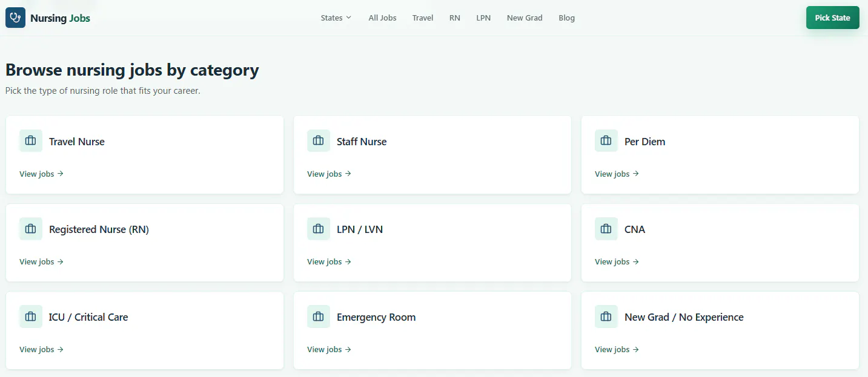Follow View jobs under ICU / Critical Care
Image resolution: width=868 pixels, height=377 pixels.
point(42,349)
